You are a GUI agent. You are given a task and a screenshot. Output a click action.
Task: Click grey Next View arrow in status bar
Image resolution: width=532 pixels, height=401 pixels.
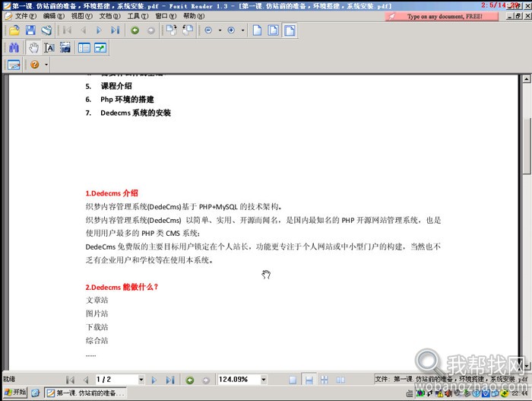pyautogui.click(x=206, y=380)
